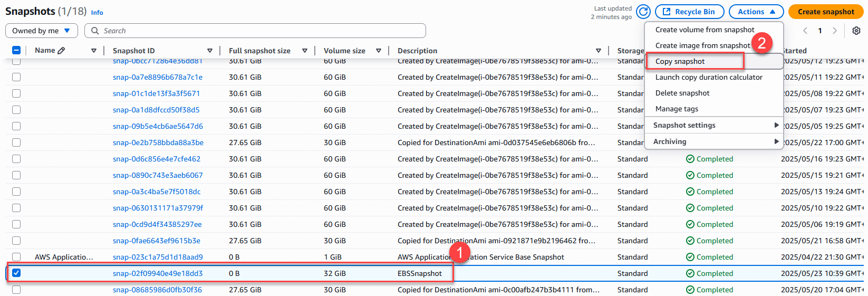Viewport: 868px width, 296px height.
Task: Sort by the Volume size column arrow
Action: coord(379,51)
